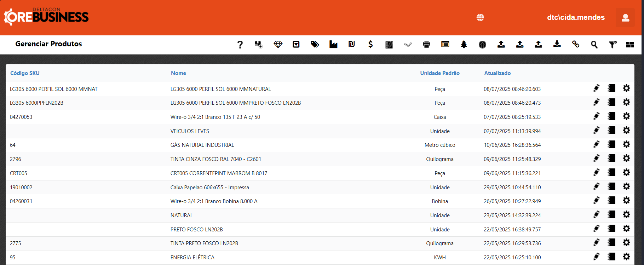
Task: Open the language globe selector
Action: 480,17
